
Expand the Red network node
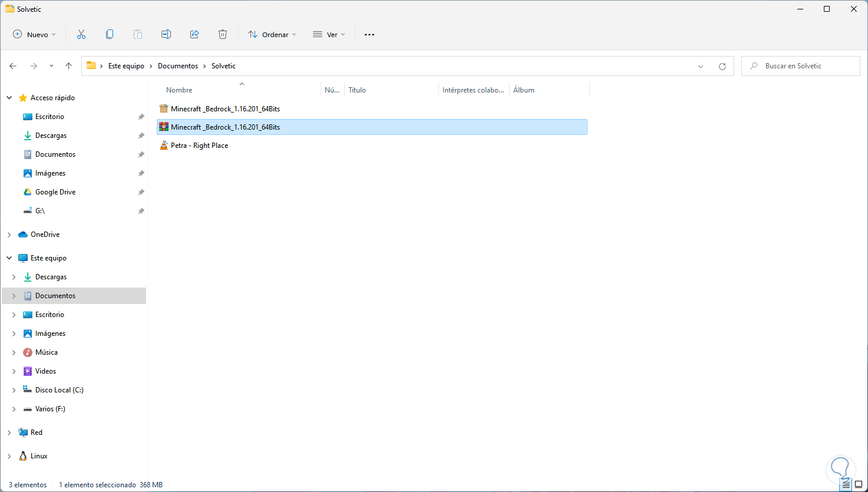click(x=9, y=432)
